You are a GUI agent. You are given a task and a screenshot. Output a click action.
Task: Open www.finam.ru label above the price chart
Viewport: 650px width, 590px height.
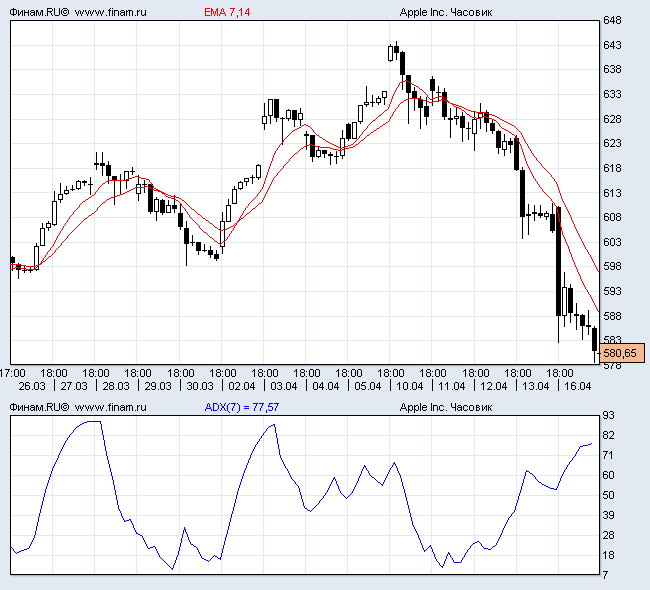pyautogui.click(x=110, y=12)
